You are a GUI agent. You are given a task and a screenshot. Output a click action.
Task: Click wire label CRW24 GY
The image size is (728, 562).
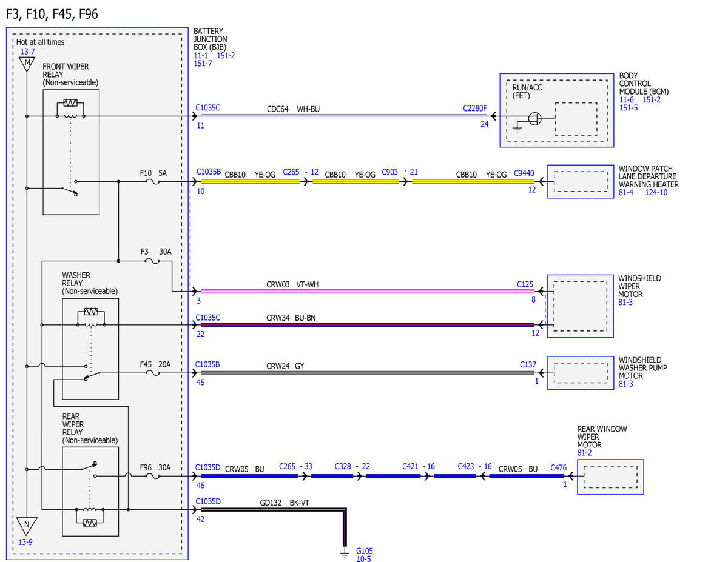coord(285,366)
